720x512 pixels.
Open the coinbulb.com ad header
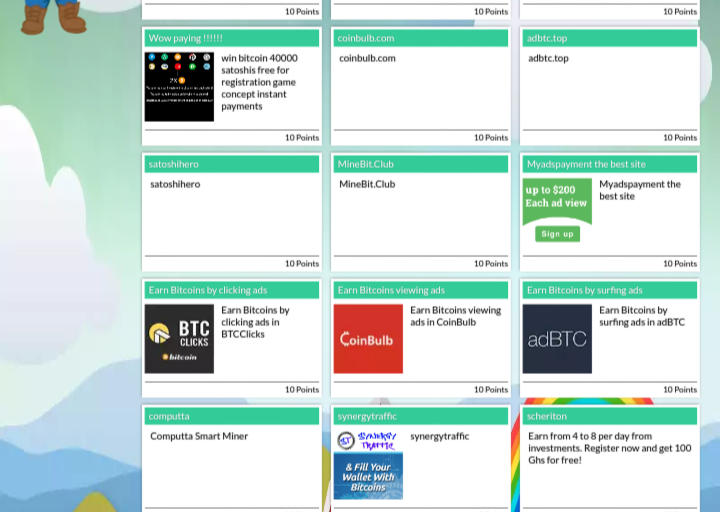coord(366,38)
